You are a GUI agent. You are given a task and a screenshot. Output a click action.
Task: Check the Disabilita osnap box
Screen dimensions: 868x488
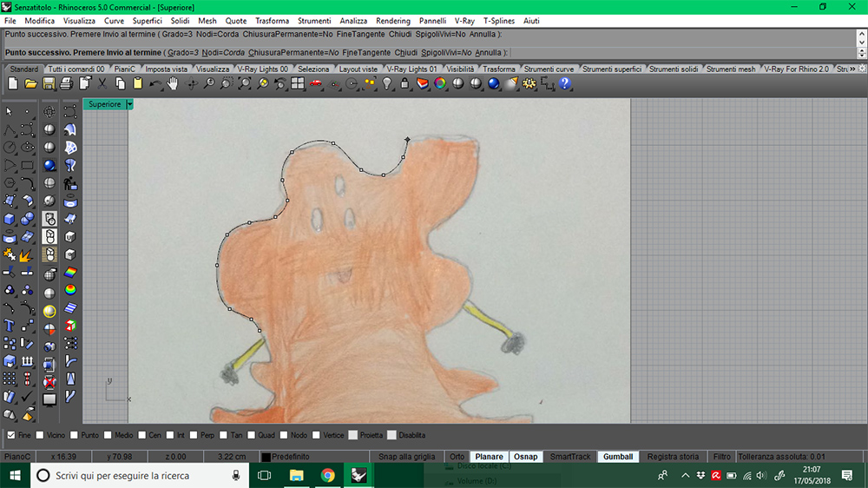click(x=392, y=435)
